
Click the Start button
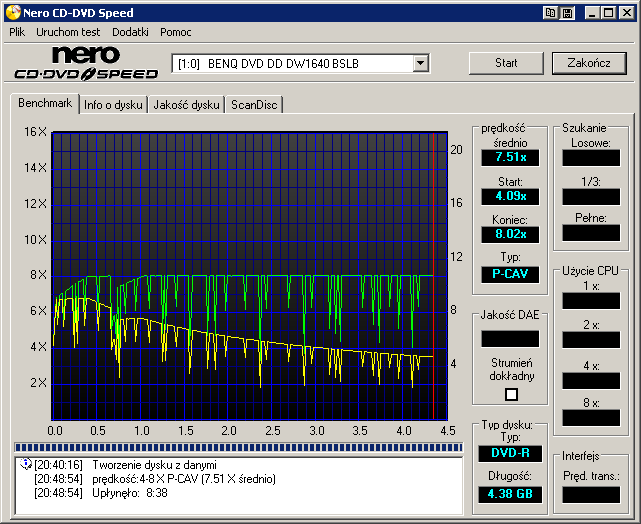506,63
